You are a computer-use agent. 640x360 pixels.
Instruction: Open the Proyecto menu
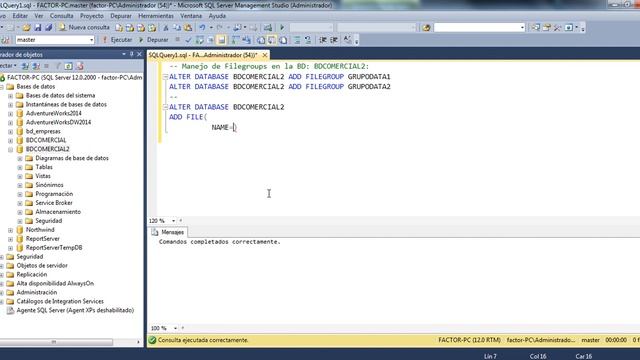92,16
